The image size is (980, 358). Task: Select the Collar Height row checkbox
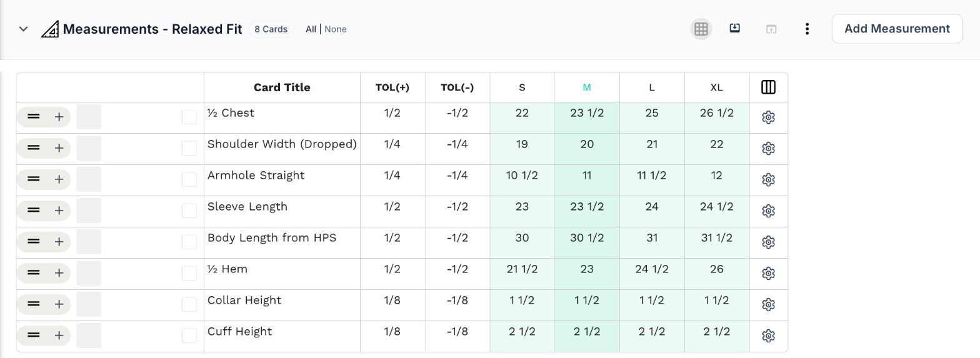click(189, 305)
